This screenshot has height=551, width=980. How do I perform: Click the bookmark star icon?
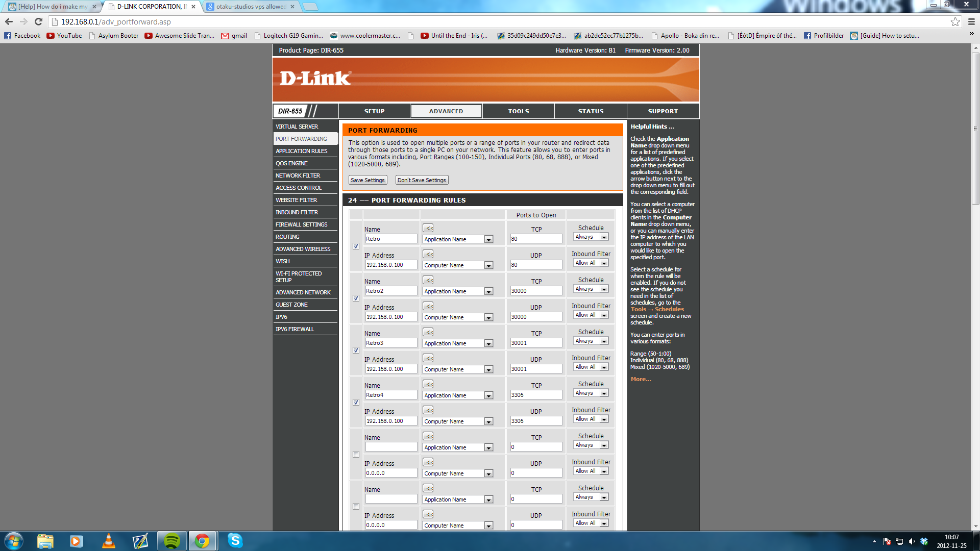coord(955,21)
